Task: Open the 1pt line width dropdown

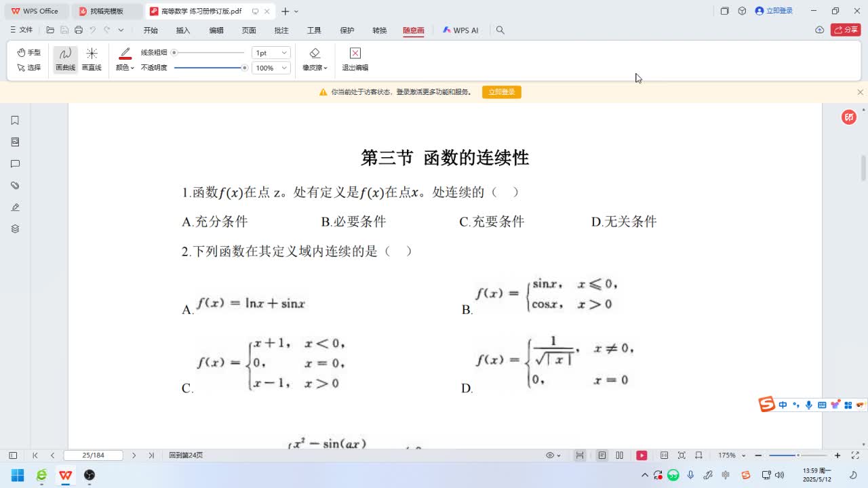Action: (271, 52)
